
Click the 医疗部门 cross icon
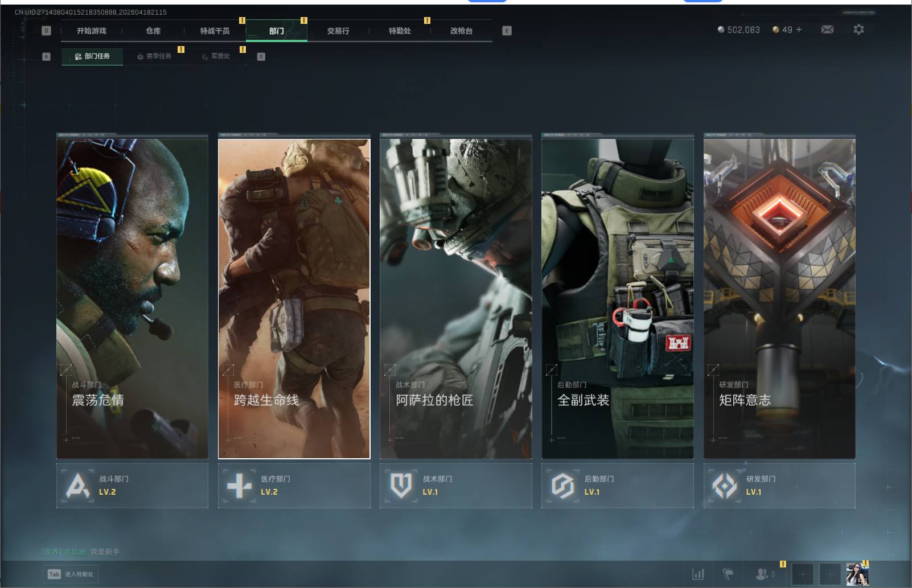tap(239, 486)
